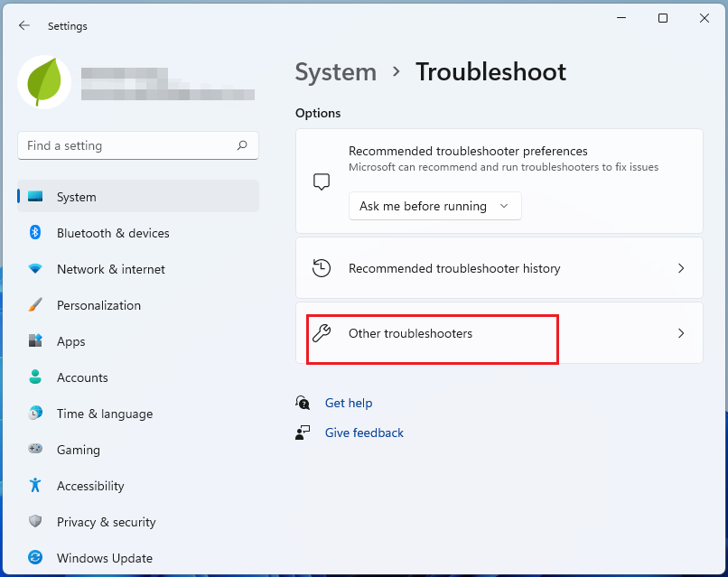728x577 pixels.
Task: Open Gaming settings via the Xbox icon
Action: [x=36, y=450]
